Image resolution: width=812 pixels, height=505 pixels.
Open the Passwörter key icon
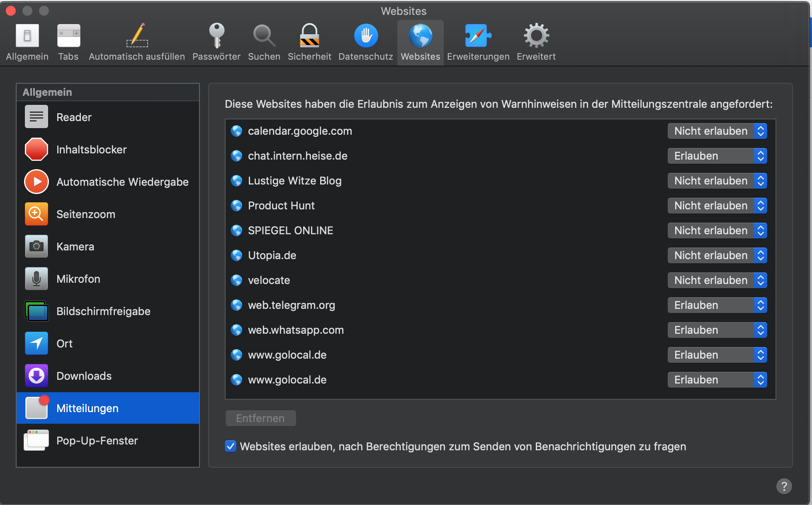click(216, 36)
